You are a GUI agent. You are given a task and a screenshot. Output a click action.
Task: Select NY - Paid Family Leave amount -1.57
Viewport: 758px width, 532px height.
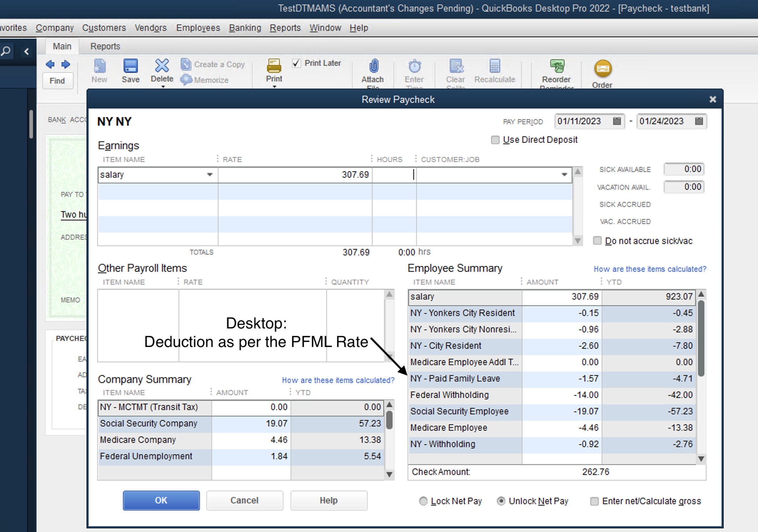[x=562, y=379]
